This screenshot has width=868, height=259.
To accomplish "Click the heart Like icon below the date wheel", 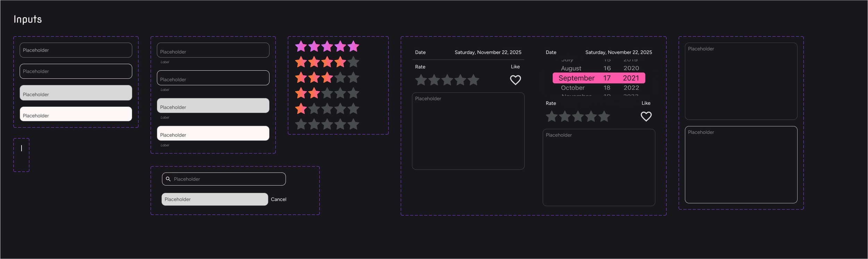I will (x=646, y=116).
